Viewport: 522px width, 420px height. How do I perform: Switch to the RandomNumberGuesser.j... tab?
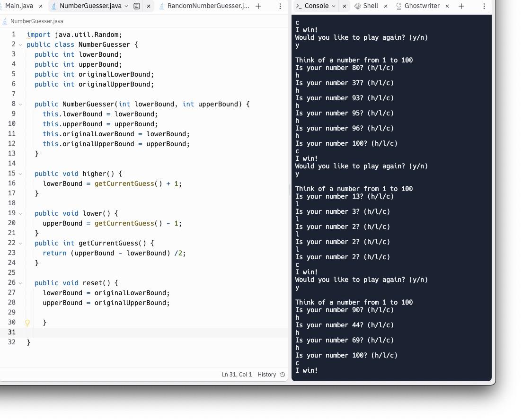208,6
